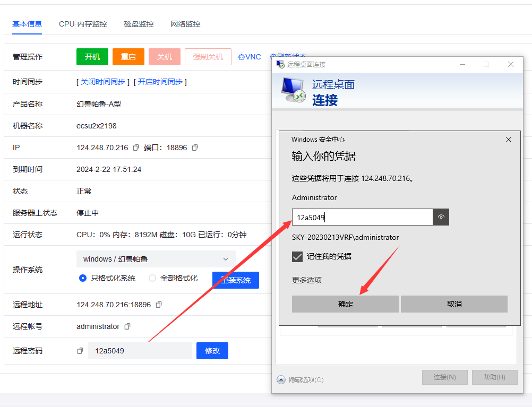Click the orange 重启 button
532x407 pixels.
pyautogui.click(x=128, y=57)
